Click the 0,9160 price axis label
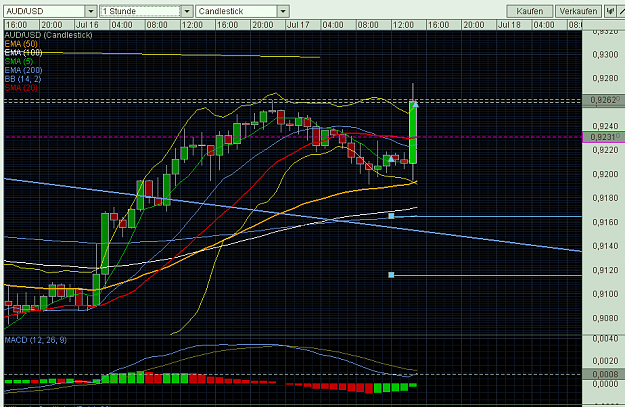Image resolution: width=625 pixels, height=407 pixels. pos(605,222)
